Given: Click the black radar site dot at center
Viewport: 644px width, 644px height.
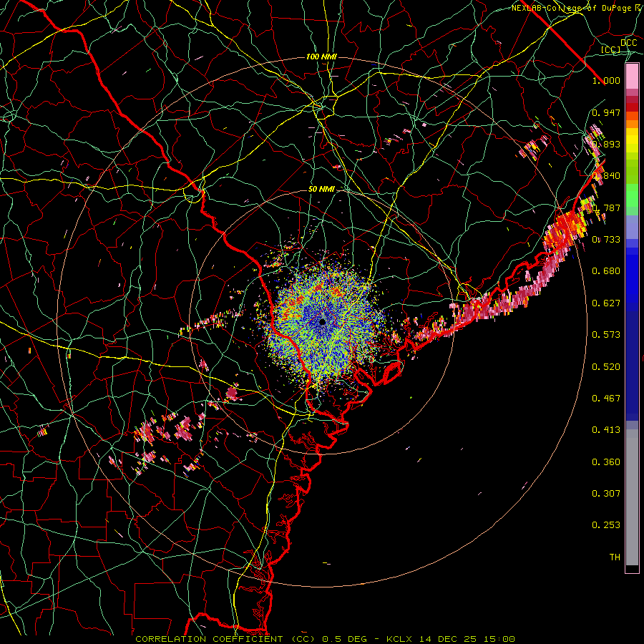Looking at the screenshot, I should [323, 321].
